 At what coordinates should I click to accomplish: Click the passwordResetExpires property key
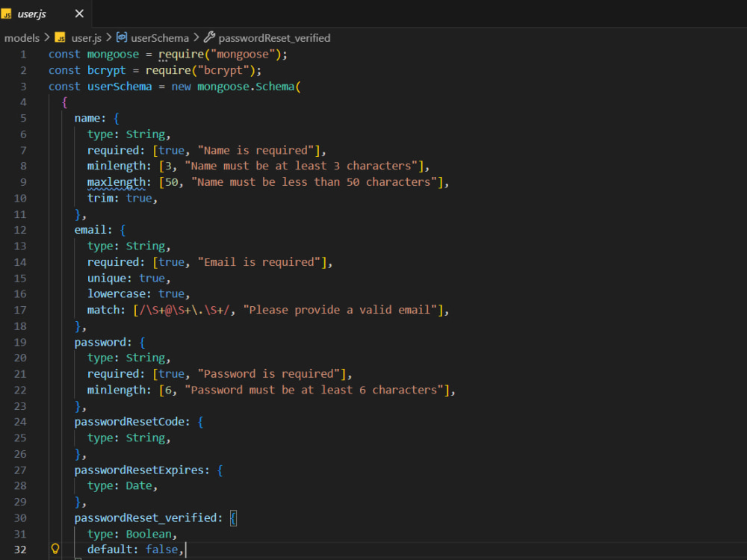point(139,470)
